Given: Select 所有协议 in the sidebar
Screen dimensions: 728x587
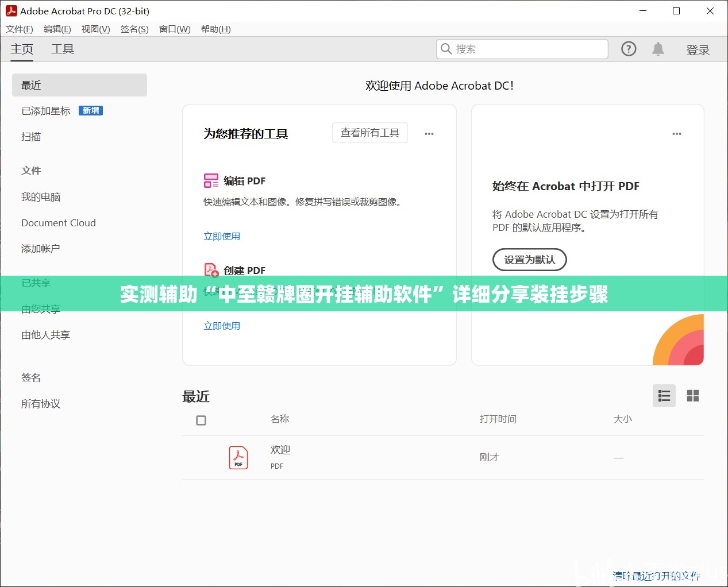Looking at the screenshot, I should coord(41,404).
